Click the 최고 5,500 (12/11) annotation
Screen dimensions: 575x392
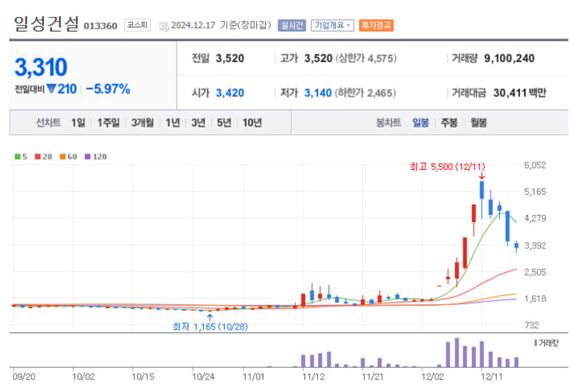tap(447, 167)
